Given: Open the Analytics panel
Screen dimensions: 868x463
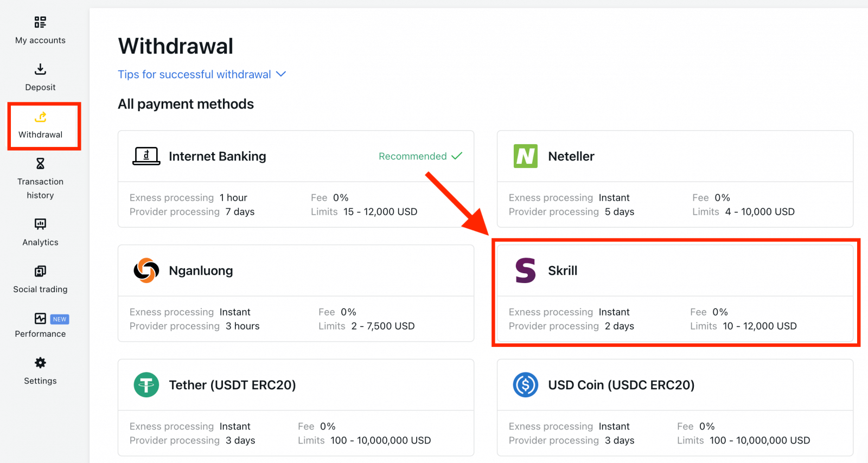Looking at the screenshot, I should pyautogui.click(x=40, y=232).
